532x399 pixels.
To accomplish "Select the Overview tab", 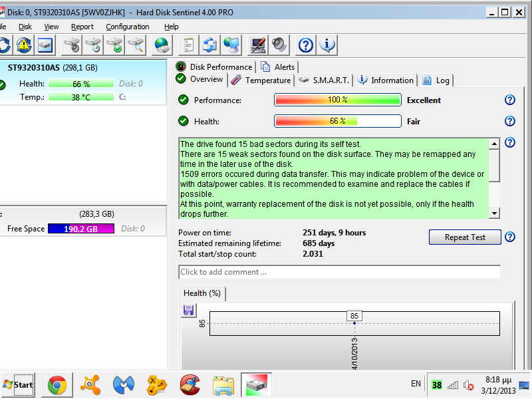I will click(199, 79).
